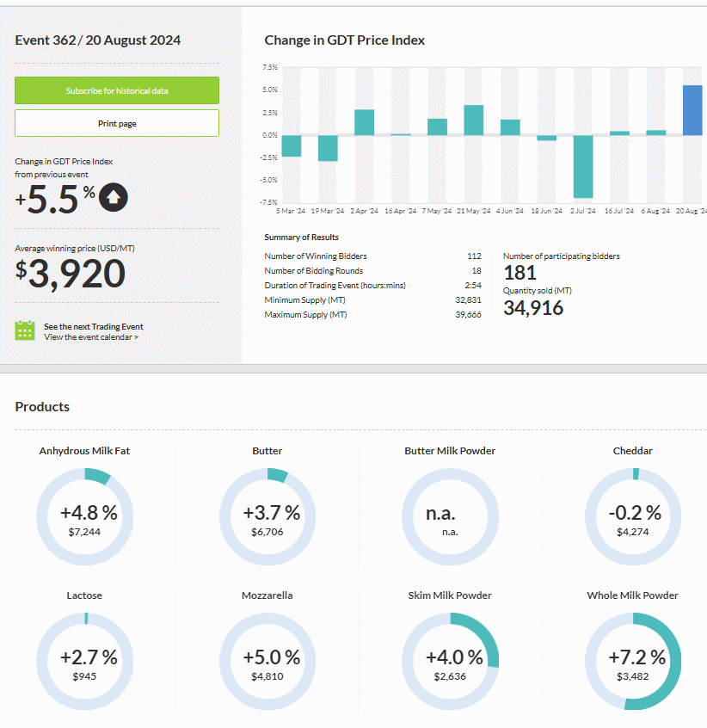Click the 4 Jun '24 chart bar

point(510,127)
